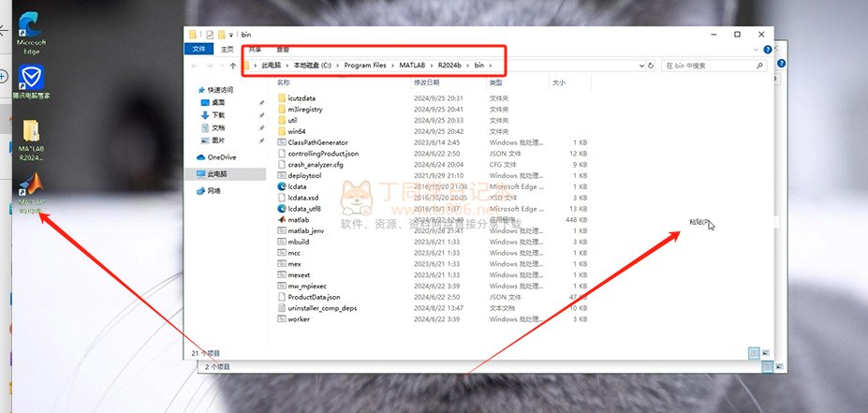The height and width of the screenshot is (413, 868).
Task: Open 网络 in navigation pane
Action: coord(209,190)
